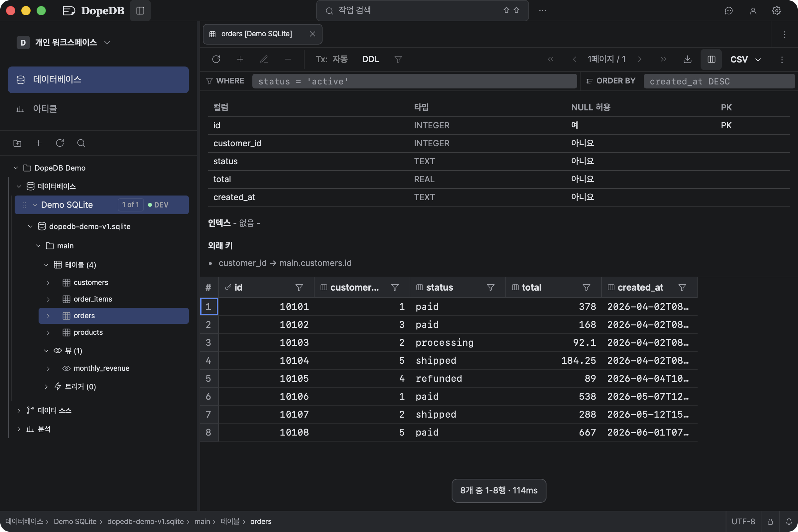Toggle the Tx: 자동 transaction mode
This screenshot has height=532, width=798.
(x=332, y=60)
